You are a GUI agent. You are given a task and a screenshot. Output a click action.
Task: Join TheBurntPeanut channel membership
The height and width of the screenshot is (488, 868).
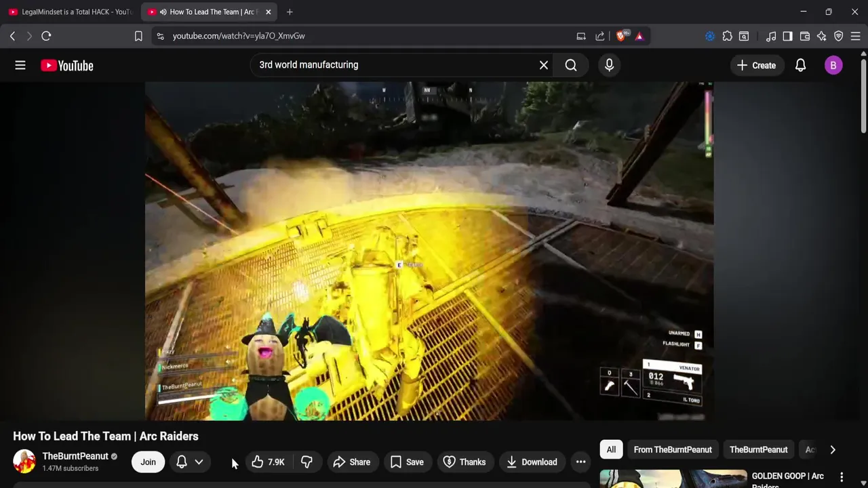point(148,462)
